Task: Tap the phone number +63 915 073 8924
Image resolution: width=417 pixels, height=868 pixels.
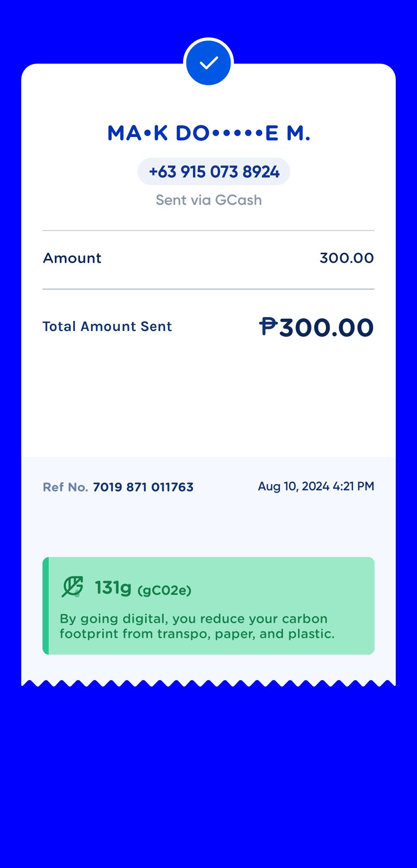Action: tap(214, 172)
